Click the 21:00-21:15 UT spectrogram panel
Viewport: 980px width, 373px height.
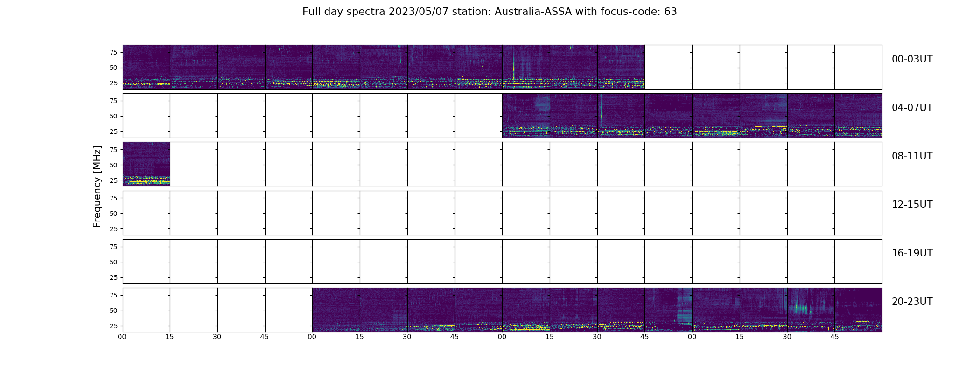336,310
